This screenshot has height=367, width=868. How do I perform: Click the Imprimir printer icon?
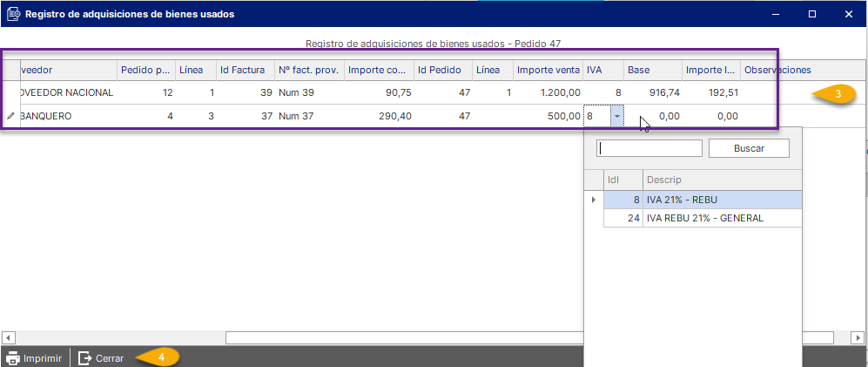click(x=13, y=358)
